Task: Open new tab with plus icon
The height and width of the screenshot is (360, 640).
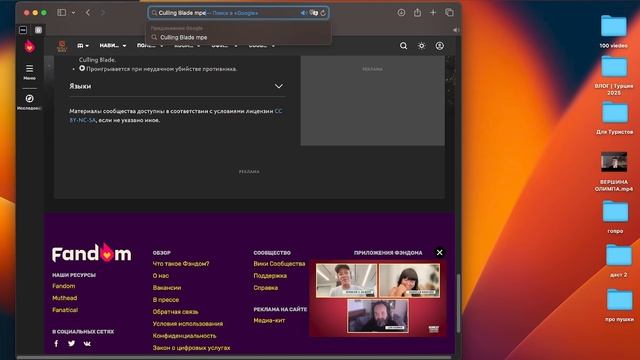Action: (433, 13)
